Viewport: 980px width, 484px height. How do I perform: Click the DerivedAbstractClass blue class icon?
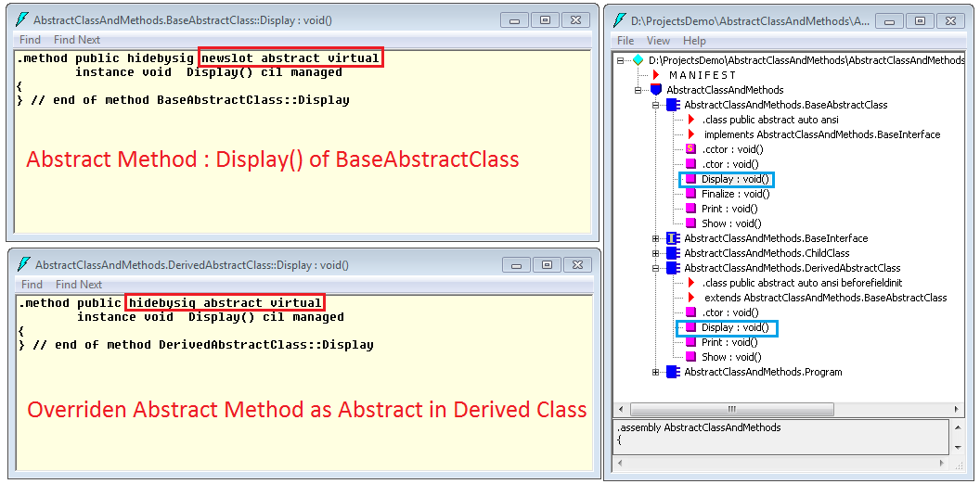point(673,268)
